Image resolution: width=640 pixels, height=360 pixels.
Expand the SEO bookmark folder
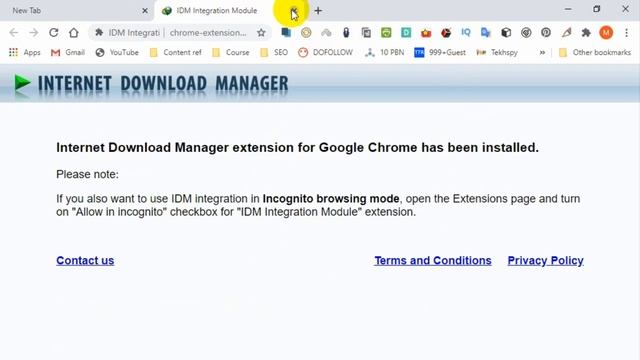pos(274,52)
